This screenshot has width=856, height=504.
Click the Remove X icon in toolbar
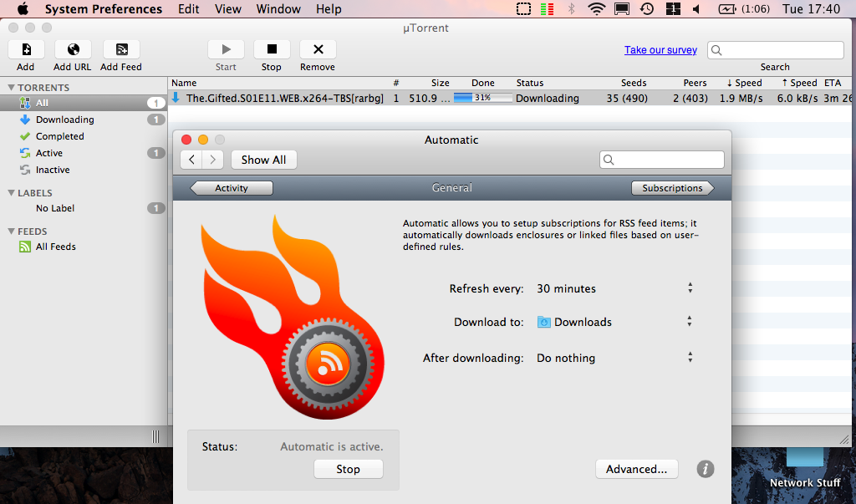click(x=318, y=49)
